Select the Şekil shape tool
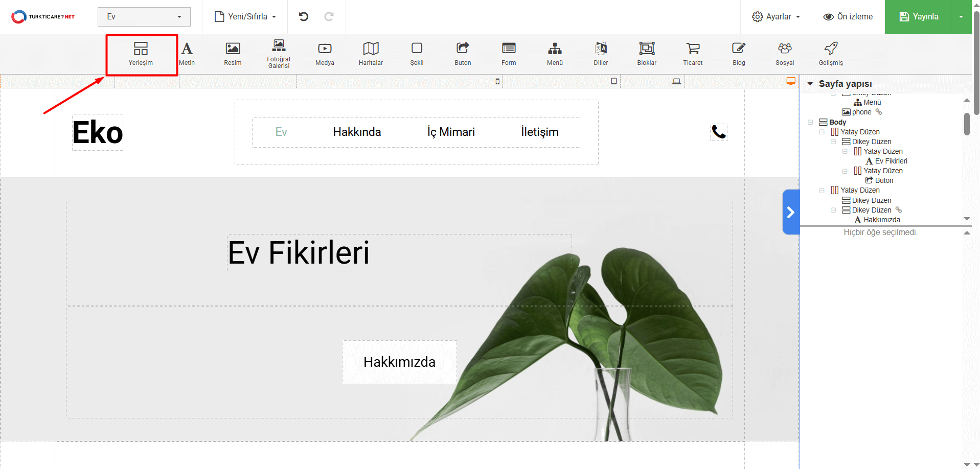Image resolution: width=980 pixels, height=469 pixels. 417,54
